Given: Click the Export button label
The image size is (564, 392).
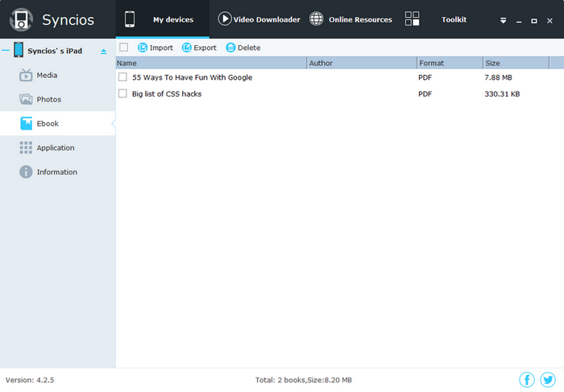Looking at the screenshot, I should [205, 47].
